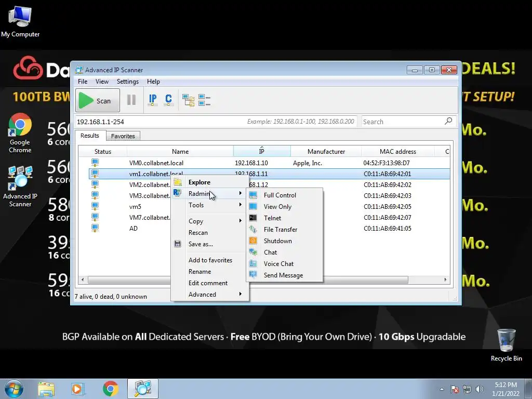This screenshot has height=399, width=532.
Task: Expand the Advanced submenu
Action: [x=210, y=295]
